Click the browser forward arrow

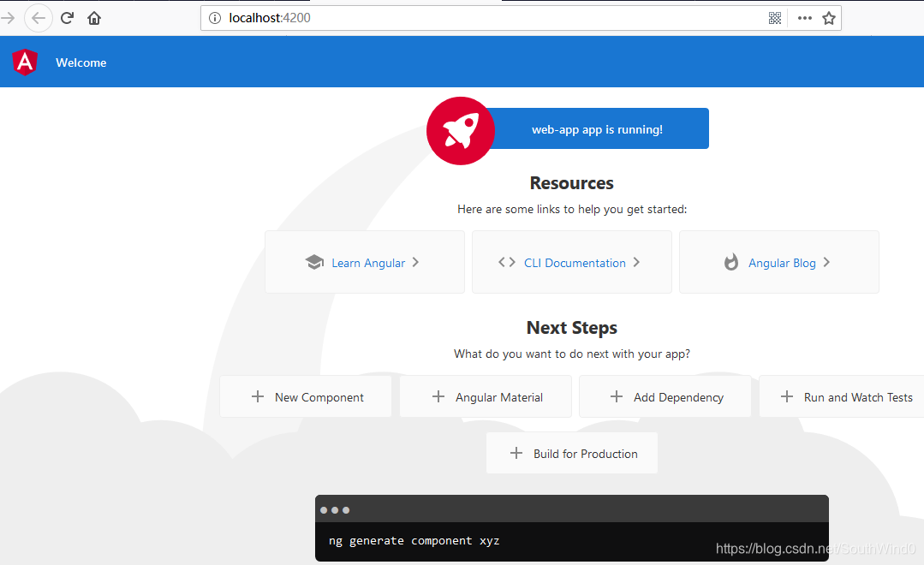click(7, 18)
